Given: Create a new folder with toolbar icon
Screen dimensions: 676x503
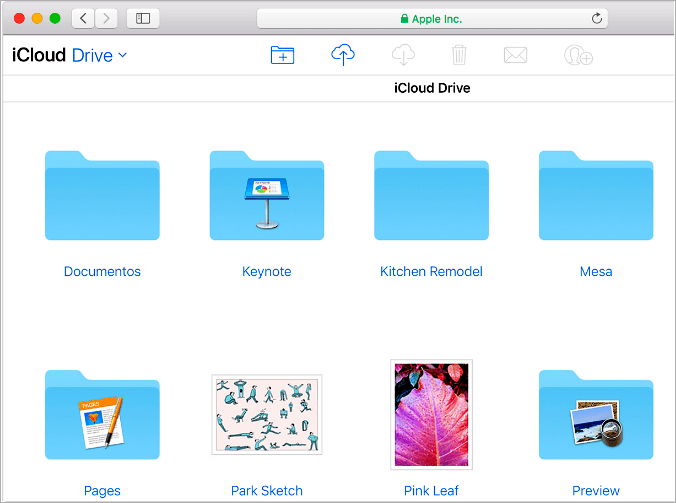Looking at the screenshot, I should [x=282, y=55].
